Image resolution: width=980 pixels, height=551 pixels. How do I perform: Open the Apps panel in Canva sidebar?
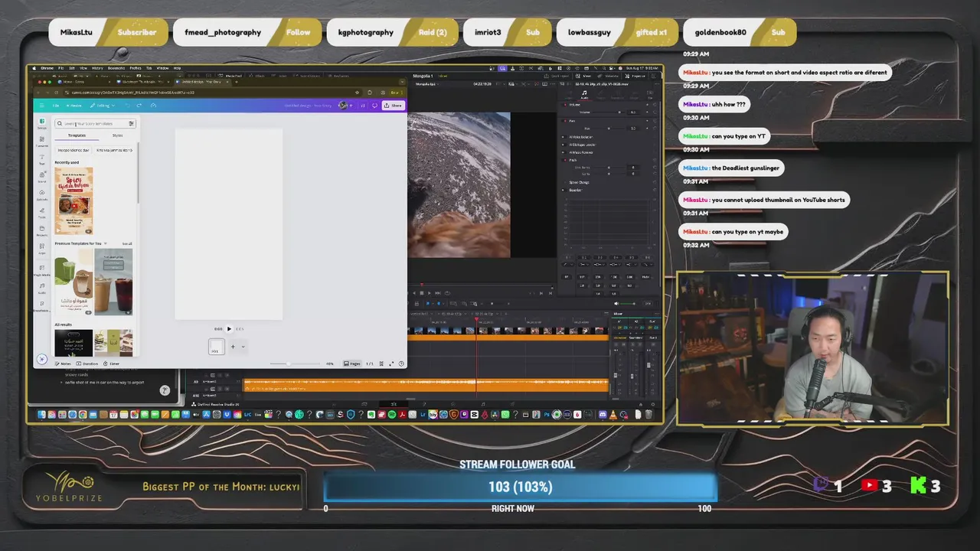coord(42,248)
